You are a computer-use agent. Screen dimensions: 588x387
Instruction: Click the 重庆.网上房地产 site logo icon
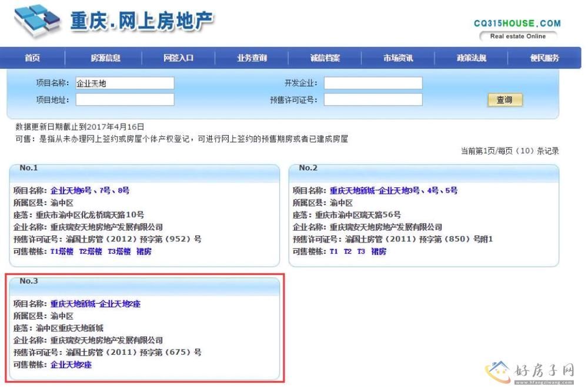[x=37, y=21]
